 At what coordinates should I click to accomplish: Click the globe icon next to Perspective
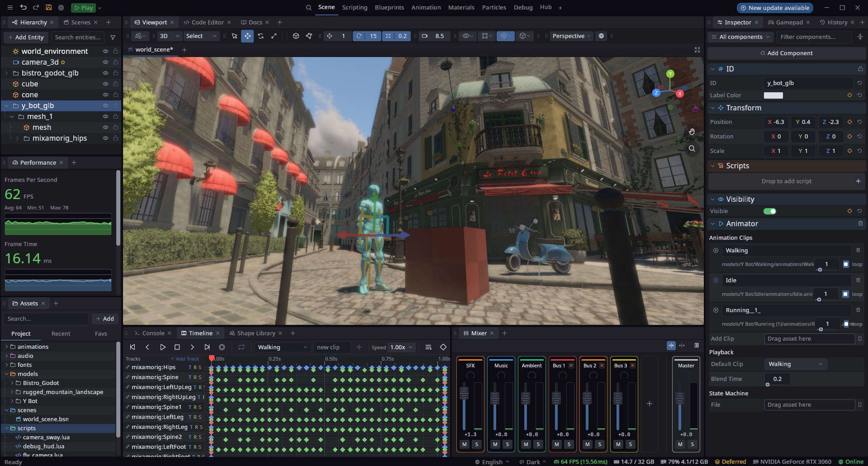pyautogui.click(x=601, y=36)
